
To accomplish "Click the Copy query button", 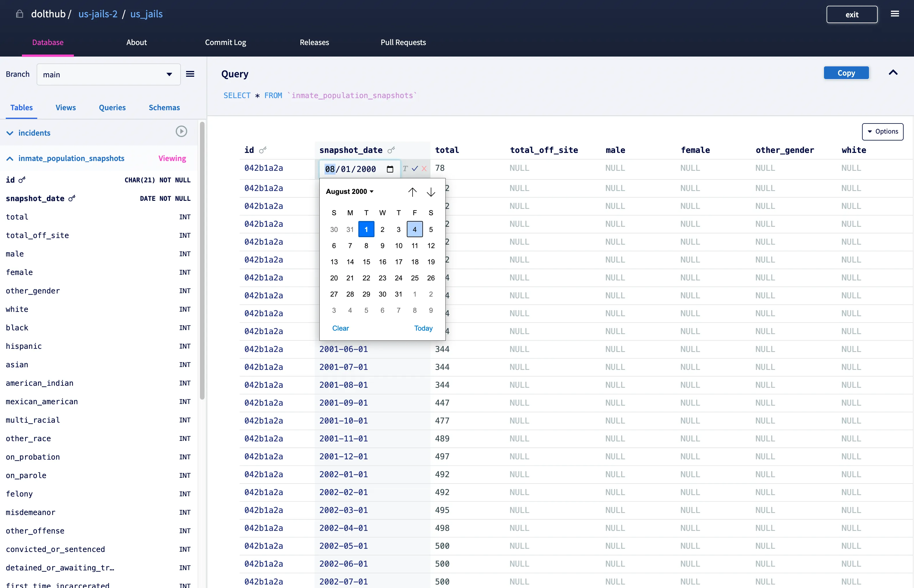I will [846, 73].
